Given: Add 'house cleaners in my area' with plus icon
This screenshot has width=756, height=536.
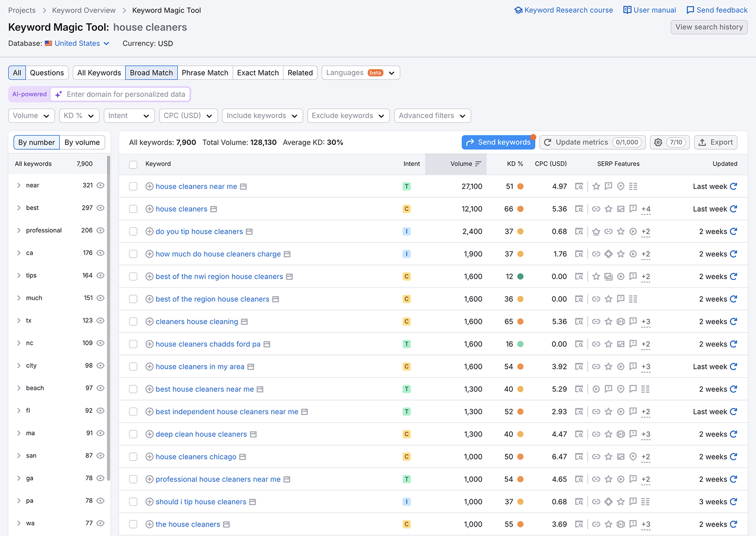Looking at the screenshot, I should click(x=149, y=367).
